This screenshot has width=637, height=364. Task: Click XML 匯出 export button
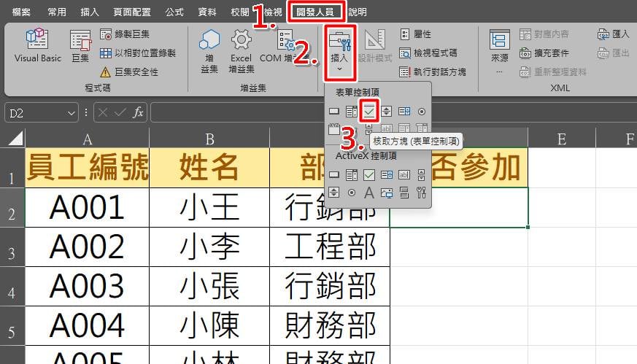pos(613,53)
